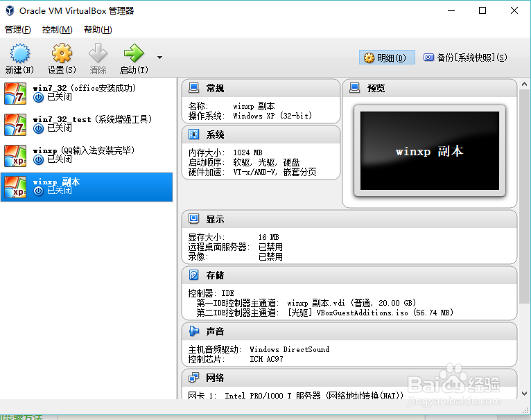Click the 预览 preview section header
The height and width of the screenshot is (420, 531).
[x=430, y=88]
